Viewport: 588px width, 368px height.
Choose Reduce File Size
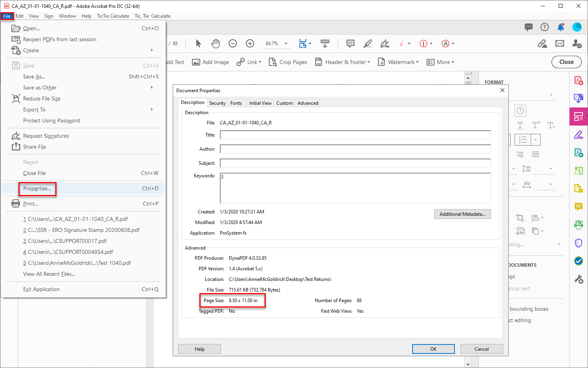tap(42, 98)
